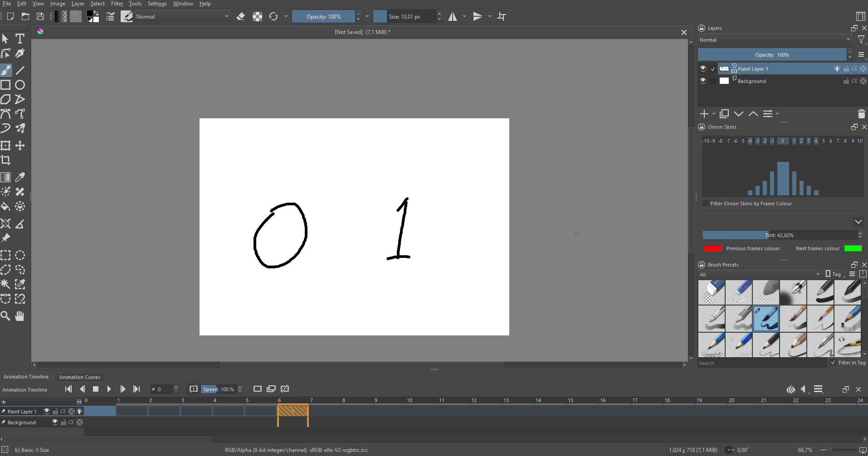Click the red previous frames colour swatch
The image size is (868, 456).
712,248
